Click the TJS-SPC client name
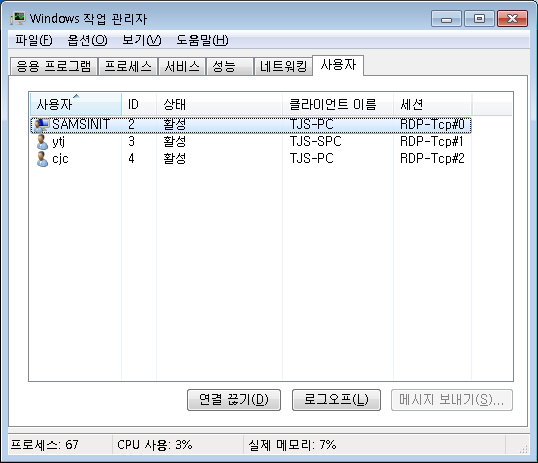The width and height of the screenshot is (538, 463). (316, 141)
